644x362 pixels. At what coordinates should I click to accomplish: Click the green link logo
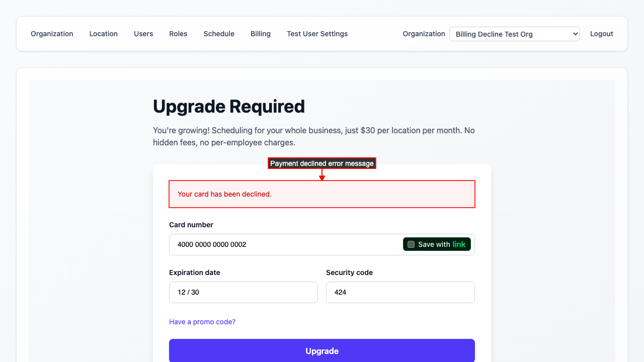coord(459,244)
